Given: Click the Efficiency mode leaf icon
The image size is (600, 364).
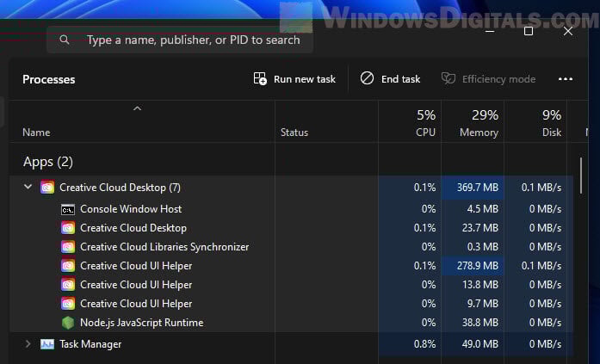Looking at the screenshot, I should click(448, 79).
